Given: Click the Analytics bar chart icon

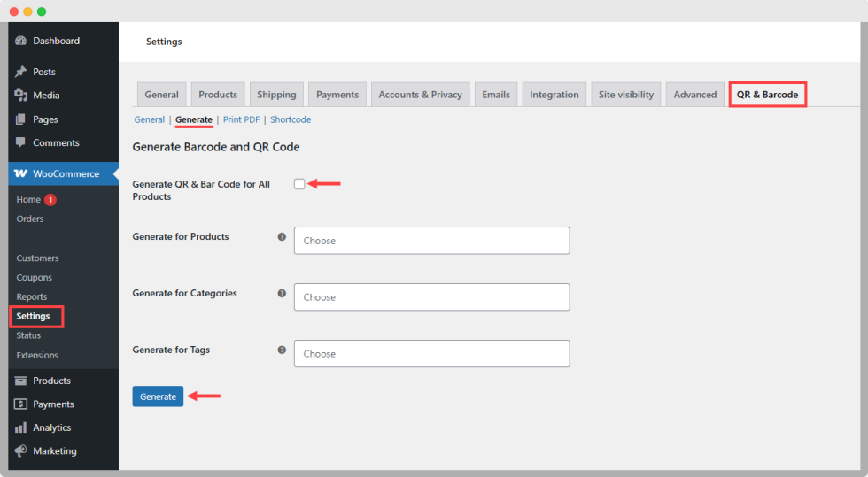Looking at the screenshot, I should coord(20,427).
